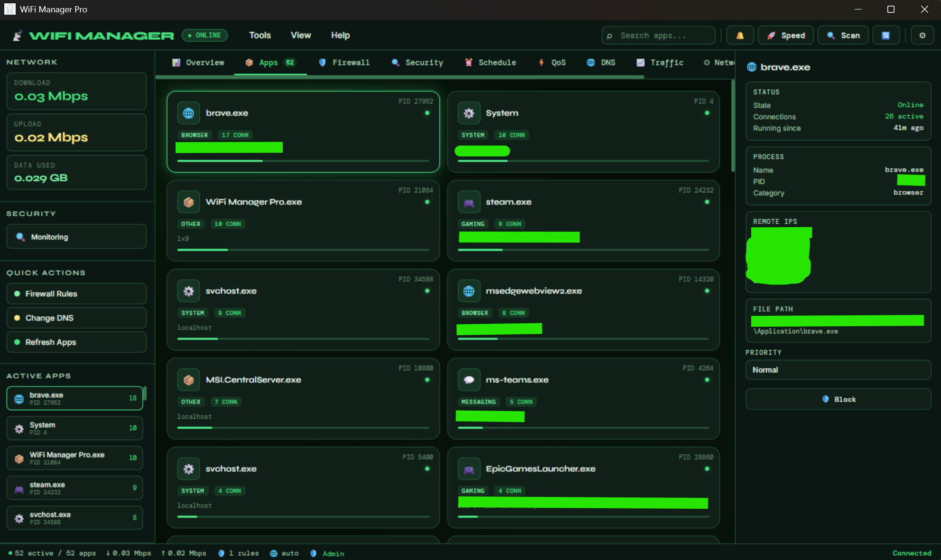Image resolution: width=941 pixels, height=560 pixels.
Task: Click the steam.exe gamepad icon
Action: point(469,202)
